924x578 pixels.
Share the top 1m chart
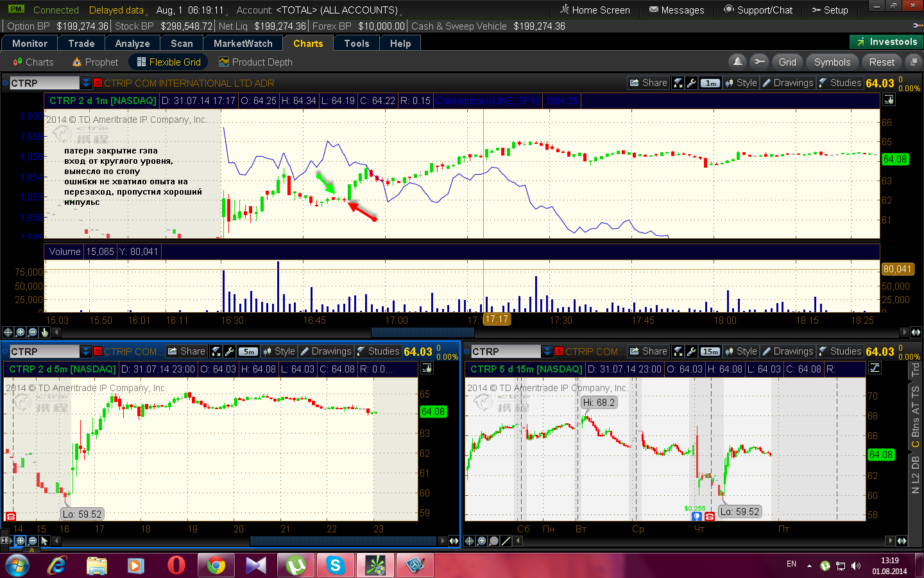pos(648,83)
